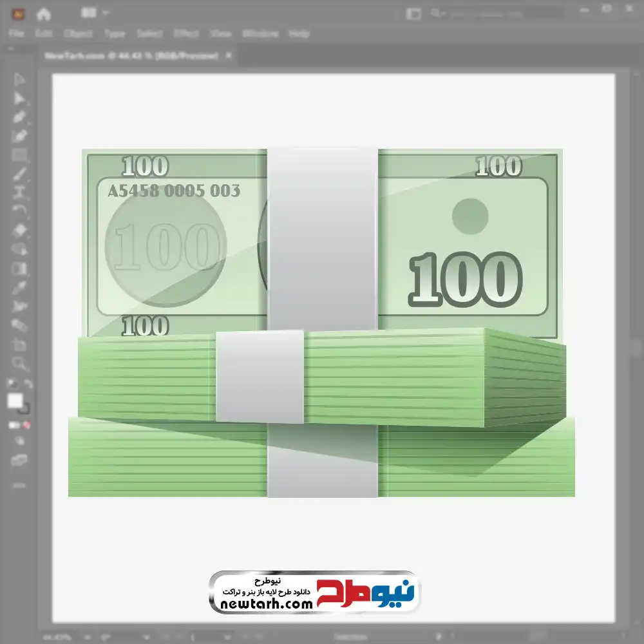The image size is (644, 644).
Task: Click the Home icon
Action: [43, 14]
